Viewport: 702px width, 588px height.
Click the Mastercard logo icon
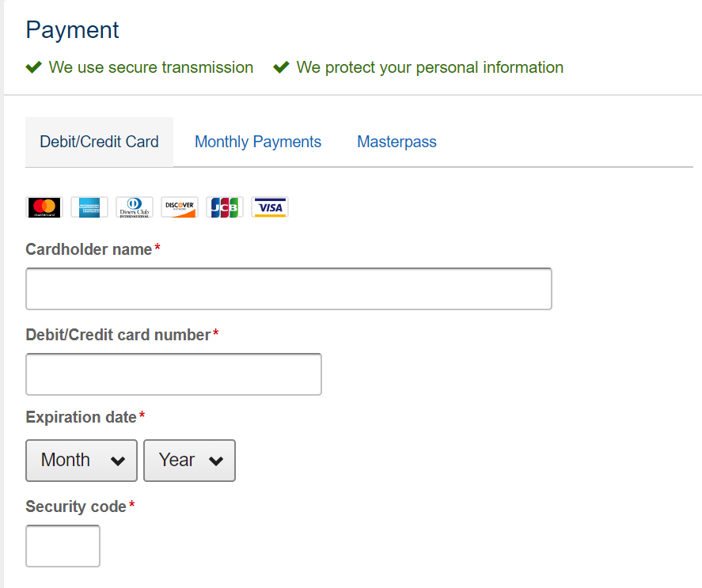click(x=44, y=207)
